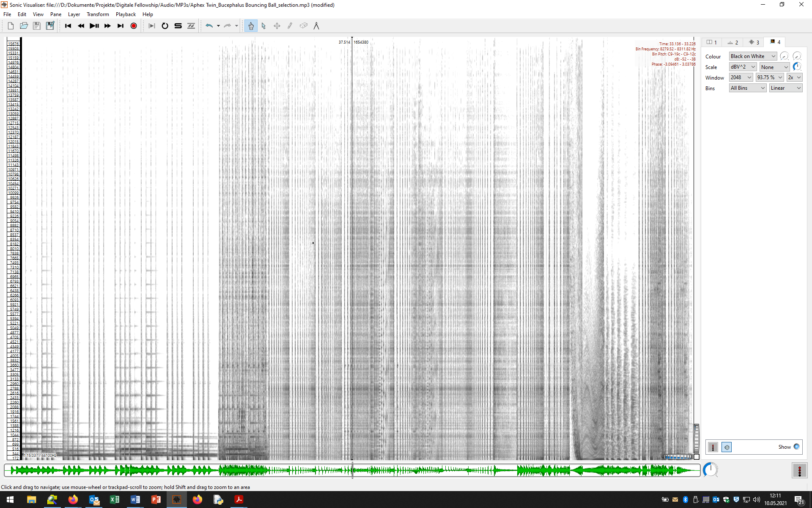Screen dimensions: 812x508
Task: Click the layer dormant eye toggle
Action: click(x=727, y=447)
